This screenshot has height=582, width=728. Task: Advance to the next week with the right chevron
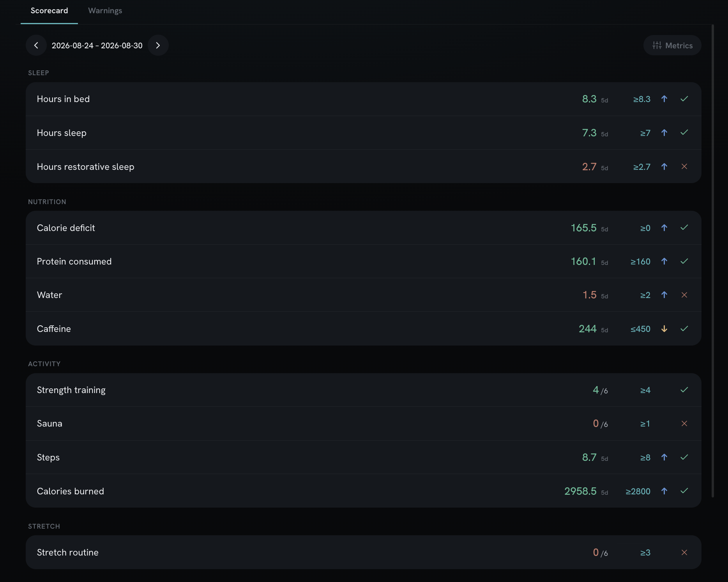[x=158, y=45]
